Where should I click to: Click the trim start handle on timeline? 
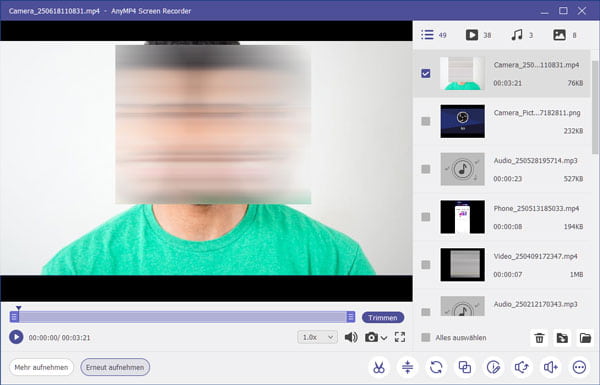tap(14, 317)
